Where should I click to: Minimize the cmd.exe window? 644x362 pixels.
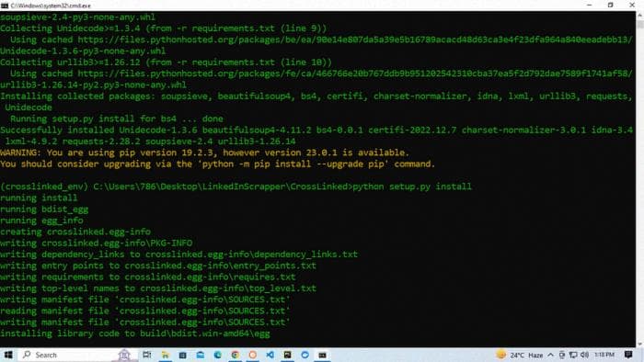[x=590, y=5]
